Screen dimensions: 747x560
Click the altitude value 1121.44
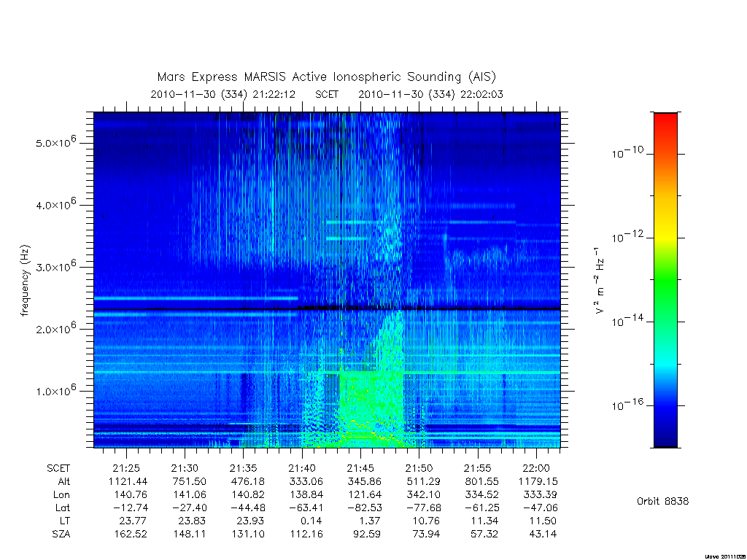coord(128,481)
